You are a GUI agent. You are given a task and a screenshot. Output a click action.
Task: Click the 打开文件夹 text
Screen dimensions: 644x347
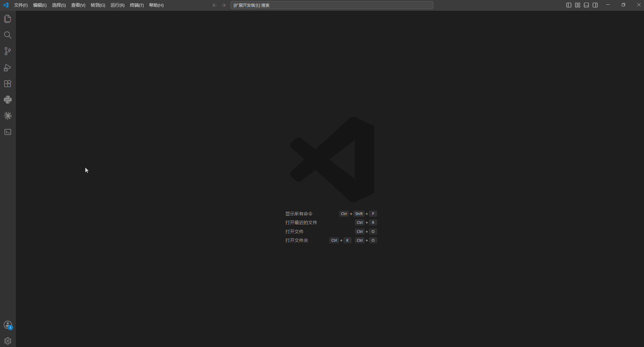[297, 240]
